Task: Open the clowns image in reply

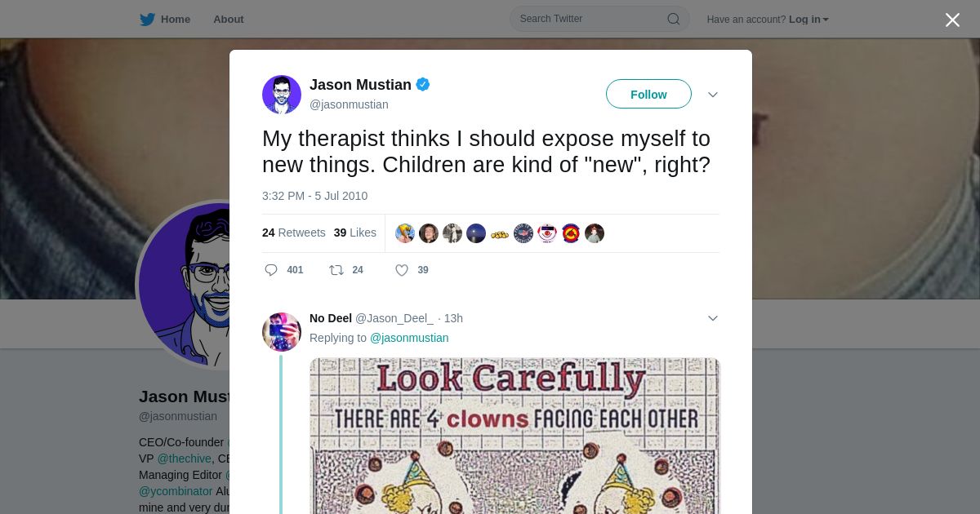Action: (x=514, y=436)
